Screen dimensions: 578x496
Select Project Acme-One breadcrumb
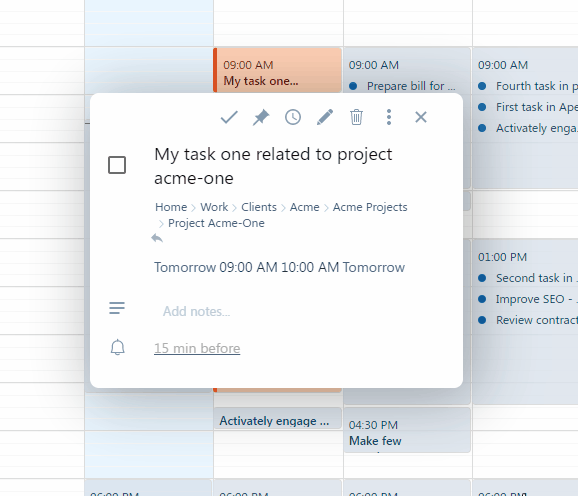(216, 223)
